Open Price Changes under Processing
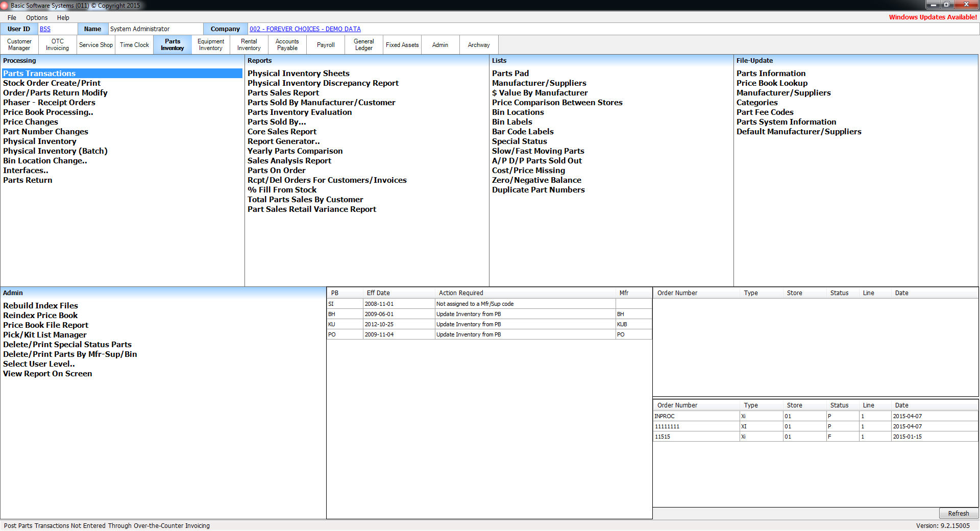This screenshot has width=980, height=531. (31, 122)
